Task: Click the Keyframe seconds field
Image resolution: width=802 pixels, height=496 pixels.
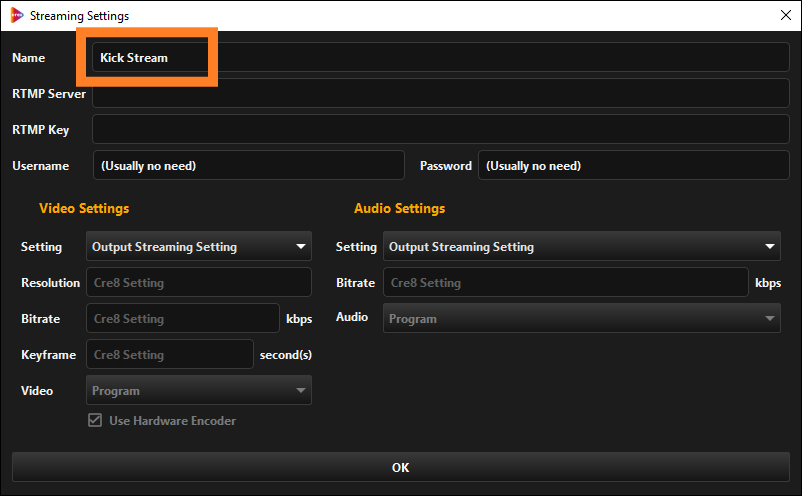Action: pos(170,354)
